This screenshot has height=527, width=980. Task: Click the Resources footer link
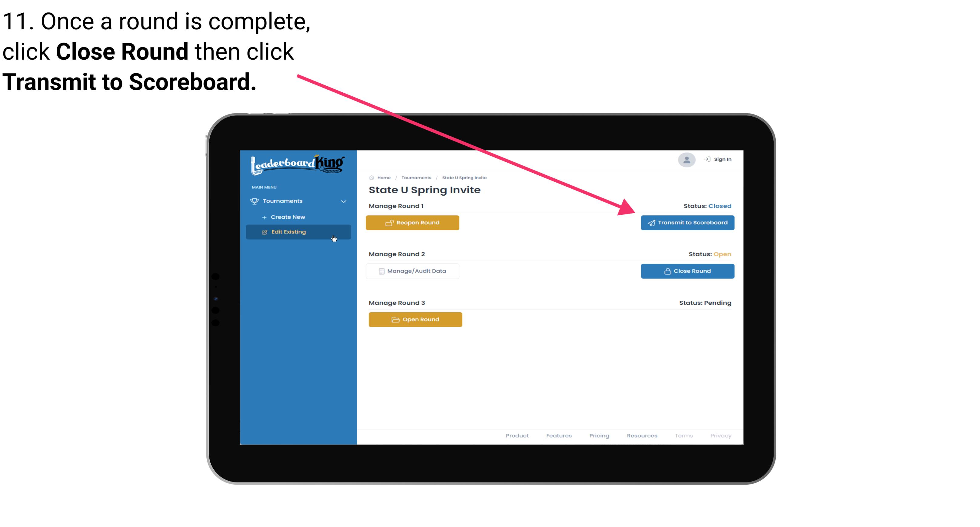642,435
